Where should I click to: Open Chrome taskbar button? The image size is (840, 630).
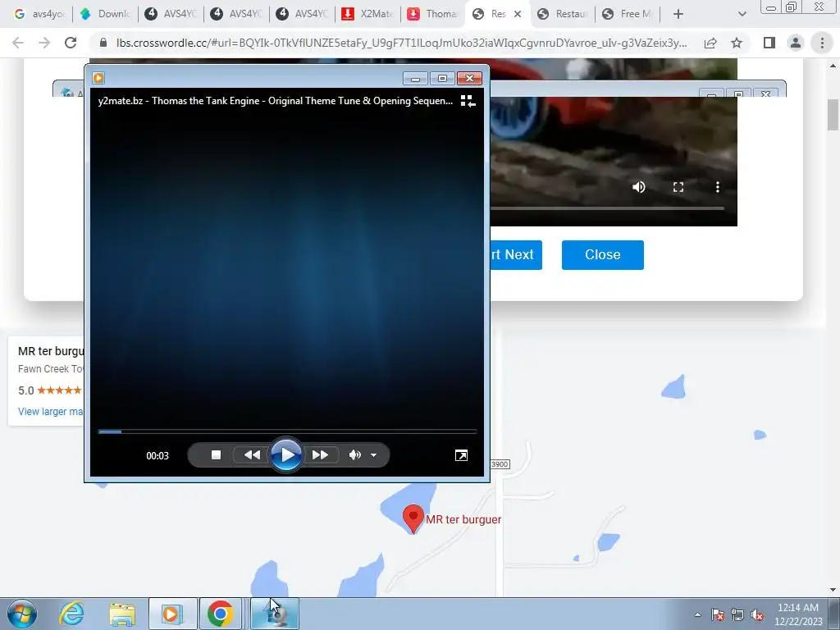coord(220,614)
